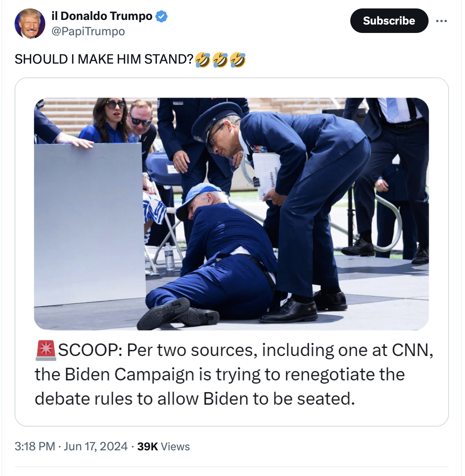Click the red siren emoji before SCOOP

(46, 350)
